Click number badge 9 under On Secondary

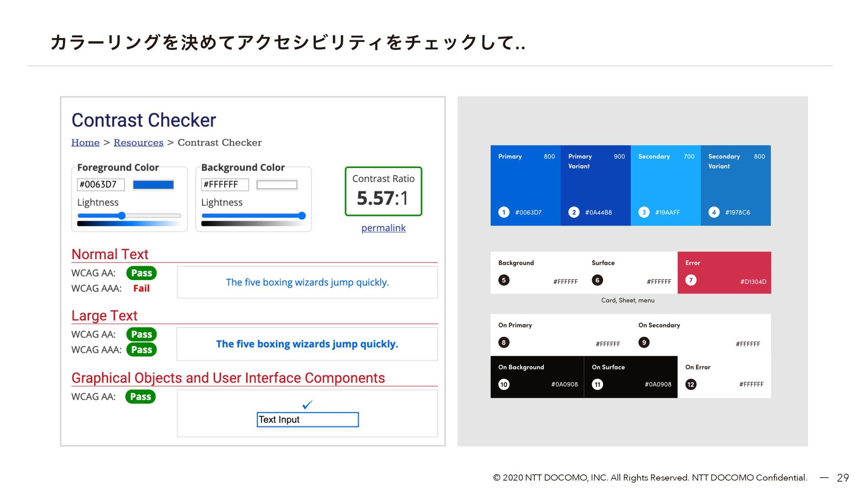click(x=644, y=343)
